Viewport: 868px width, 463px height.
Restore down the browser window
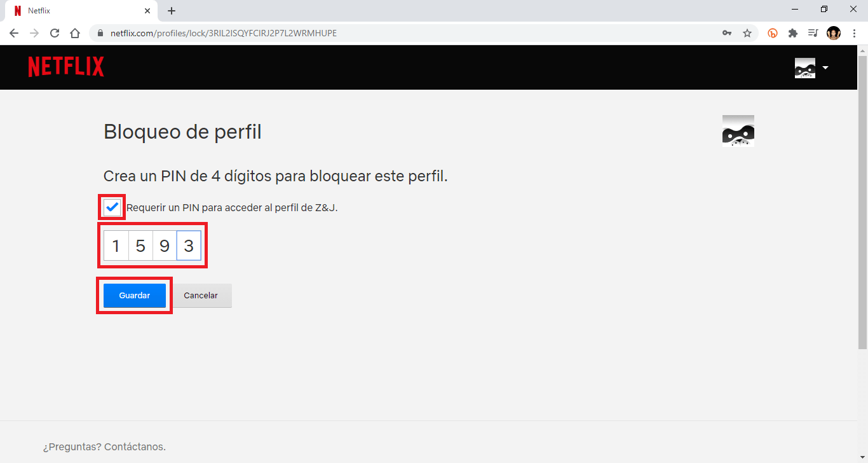824,10
